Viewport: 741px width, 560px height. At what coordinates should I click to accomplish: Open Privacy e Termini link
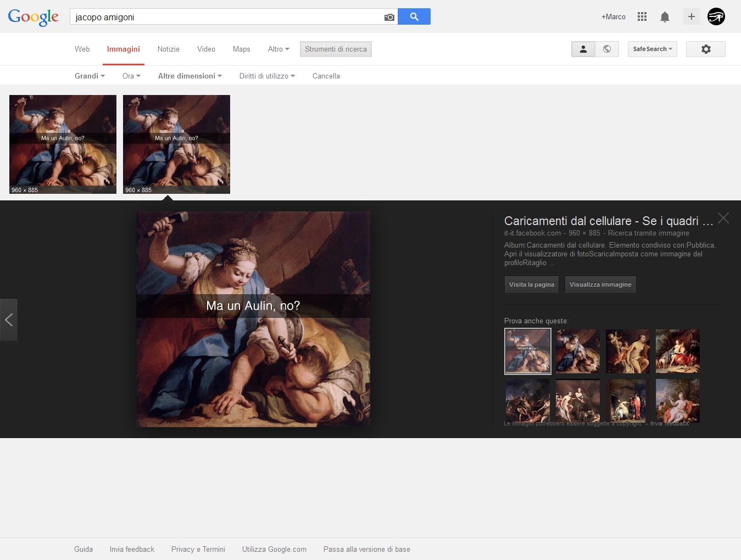click(198, 549)
